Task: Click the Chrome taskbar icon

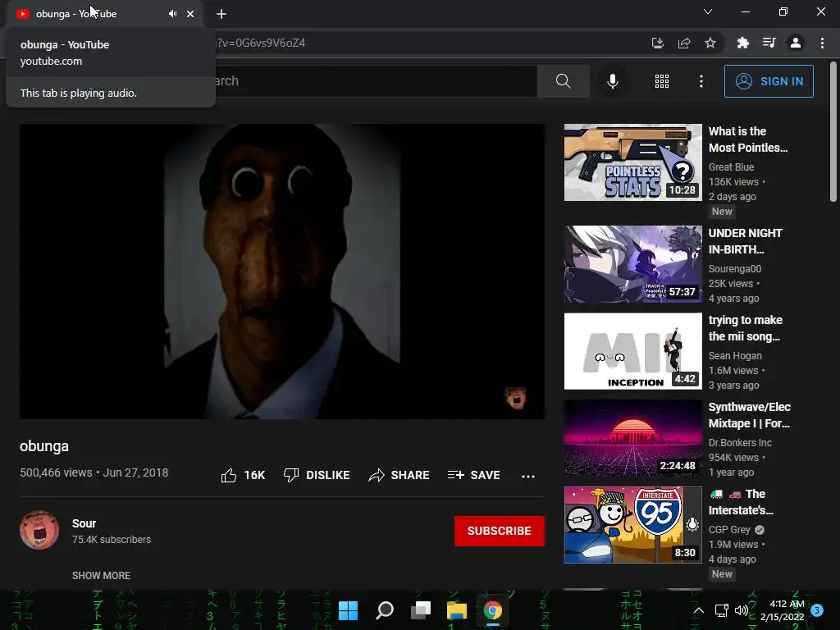Action: (x=493, y=610)
